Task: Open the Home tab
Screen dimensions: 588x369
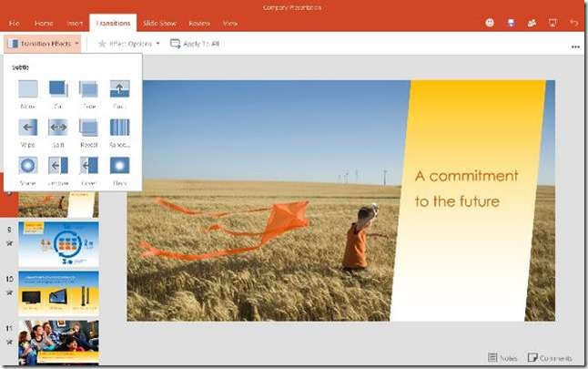Action: coord(44,22)
